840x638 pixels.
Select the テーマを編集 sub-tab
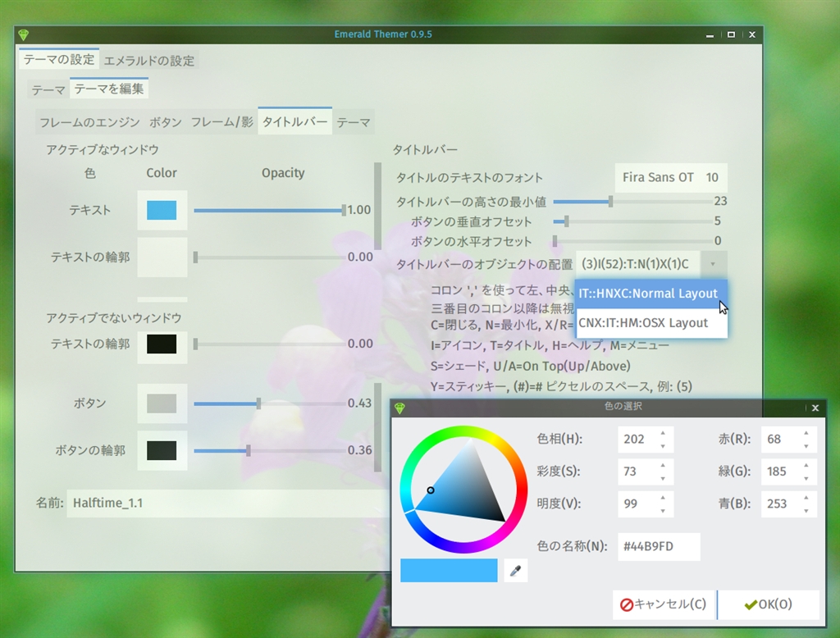tap(109, 89)
